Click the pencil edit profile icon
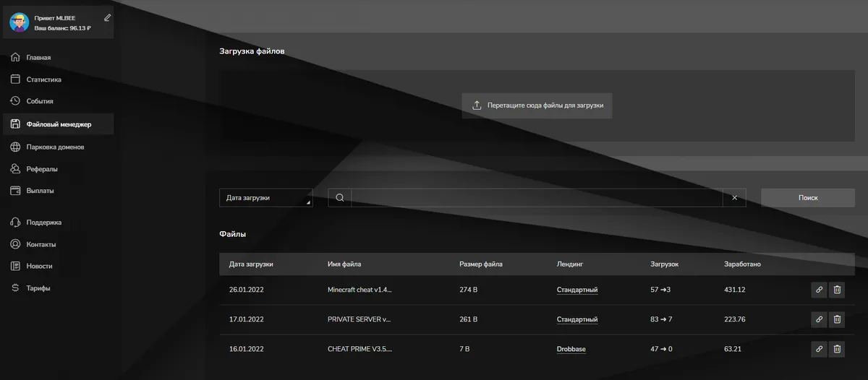868x380 pixels. [108, 17]
